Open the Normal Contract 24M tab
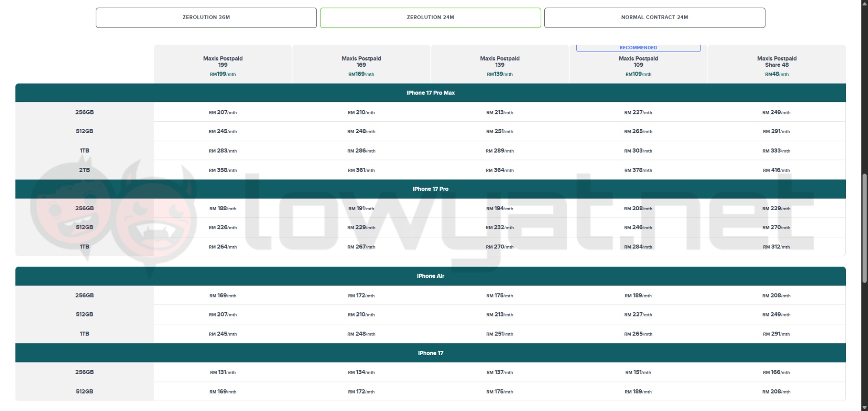 (x=654, y=18)
